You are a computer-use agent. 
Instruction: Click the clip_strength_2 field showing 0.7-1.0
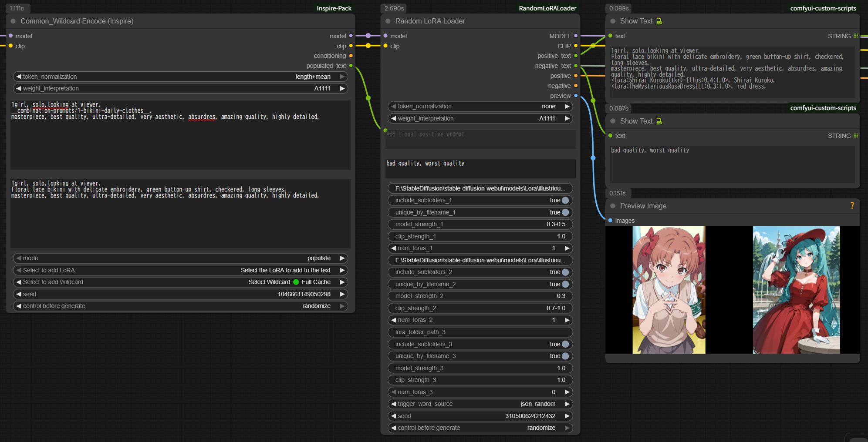(480, 308)
